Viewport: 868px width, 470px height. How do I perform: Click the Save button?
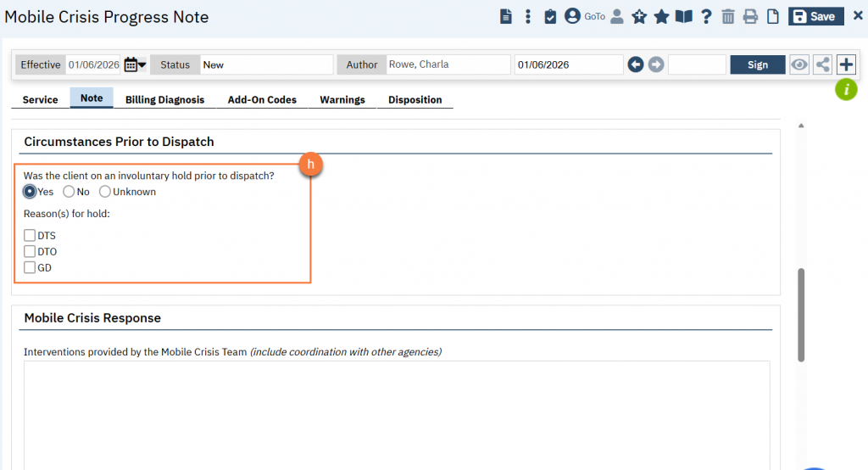(x=815, y=16)
